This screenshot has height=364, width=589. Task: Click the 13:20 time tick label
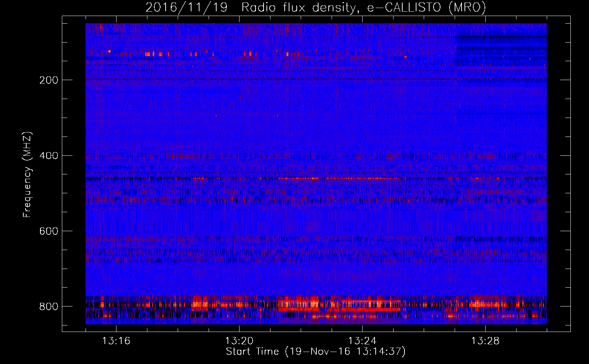239,341
